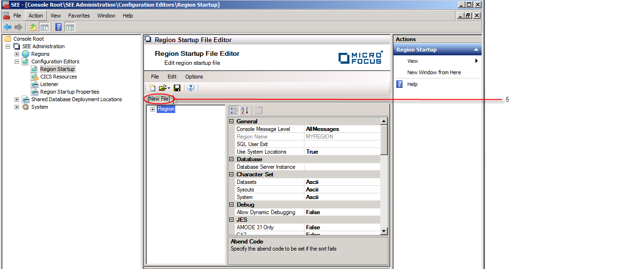Click the editor help question-bubble icon
Viewport: 644px width, 269px height.
coord(191,88)
